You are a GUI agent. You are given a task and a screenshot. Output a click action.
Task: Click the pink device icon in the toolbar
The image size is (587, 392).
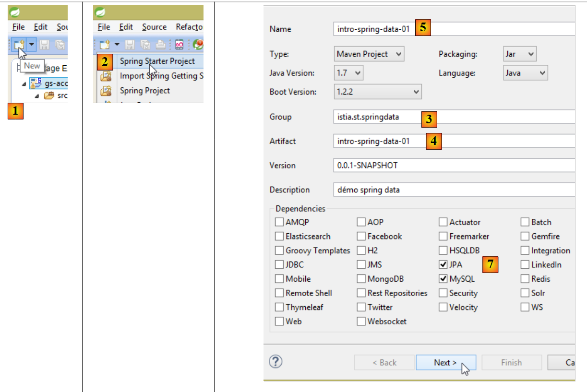click(x=180, y=45)
